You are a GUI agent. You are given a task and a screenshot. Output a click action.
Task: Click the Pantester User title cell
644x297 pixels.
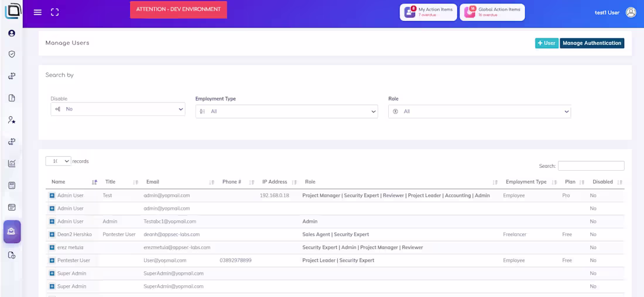(x=119, y=234)
